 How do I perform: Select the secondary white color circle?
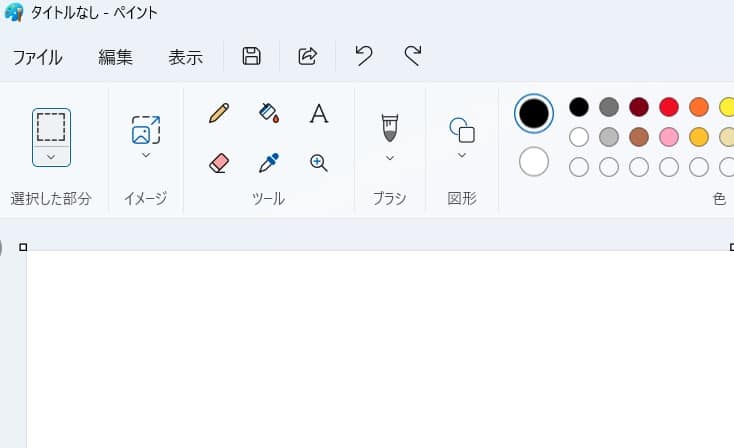tap(534, 162)
